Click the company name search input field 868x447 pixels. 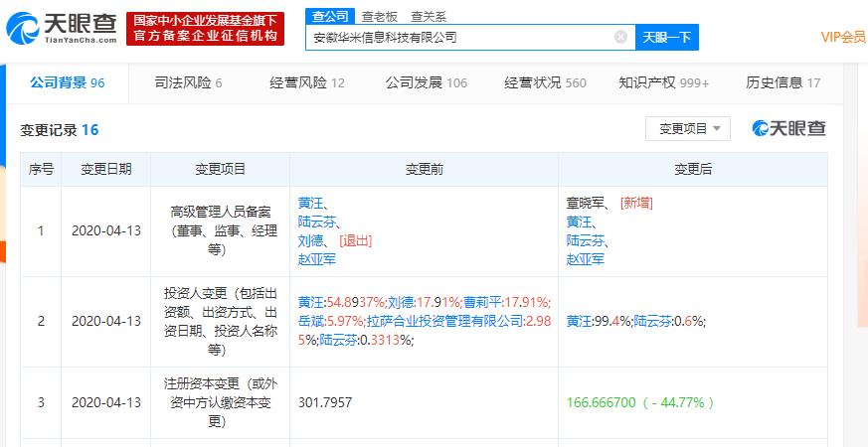click(x=457, y=38)
